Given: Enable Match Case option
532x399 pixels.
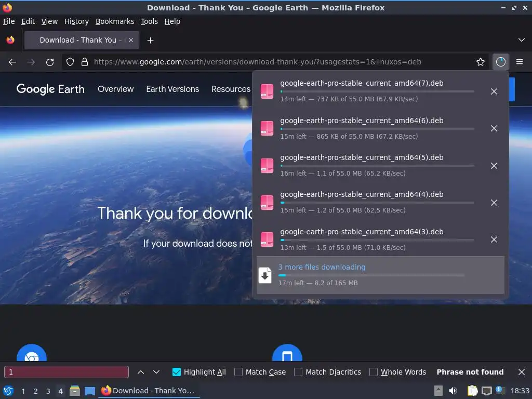Looking at the screenshot, I should [x=238, y=372].
